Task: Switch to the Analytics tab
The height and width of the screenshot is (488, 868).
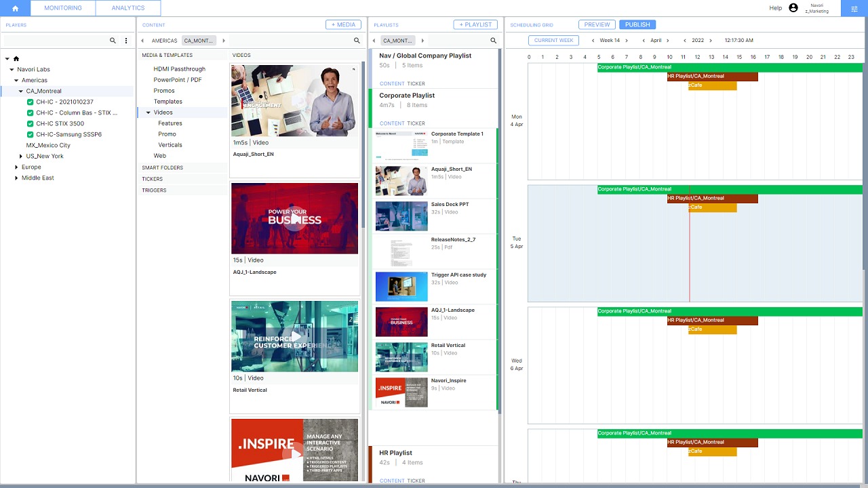Action: coord(127,8)
